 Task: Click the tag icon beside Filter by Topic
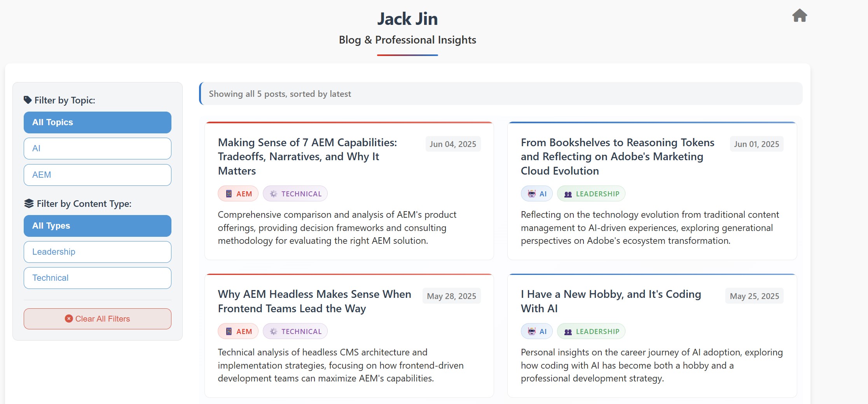click(27, 100)
